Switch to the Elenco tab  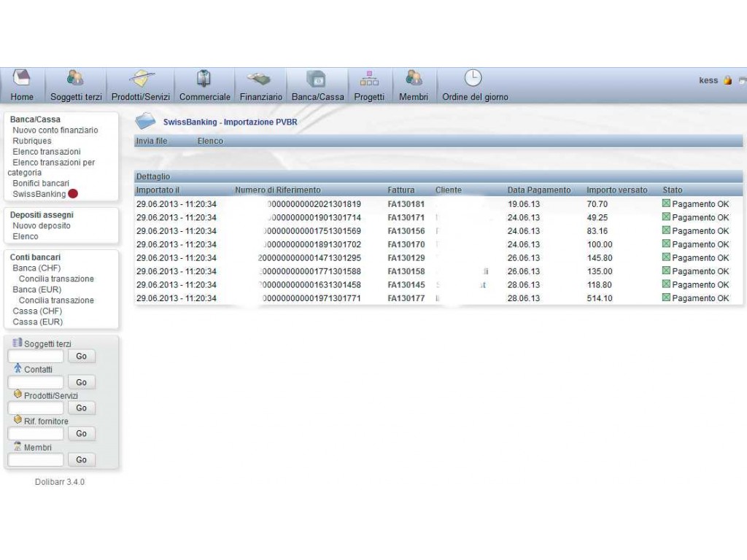click(x=210, y=141)
